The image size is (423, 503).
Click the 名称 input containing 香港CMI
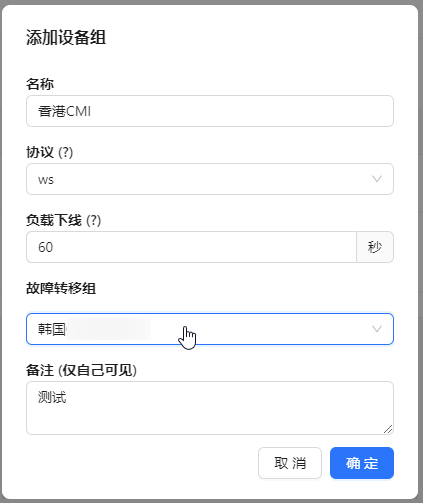coord(210,111)
